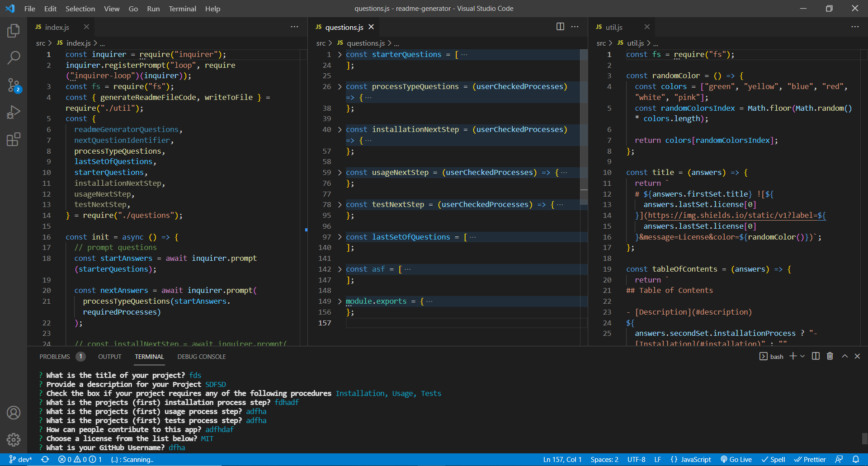Expand folded testNextStep function
This screenshot has height=466, width=868.
coord(340,205)
